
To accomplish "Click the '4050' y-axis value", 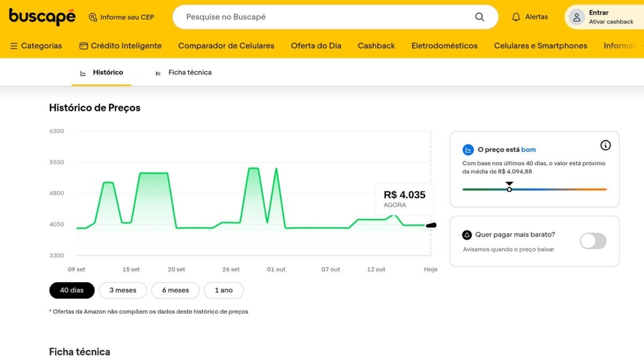I will (57, 225).
